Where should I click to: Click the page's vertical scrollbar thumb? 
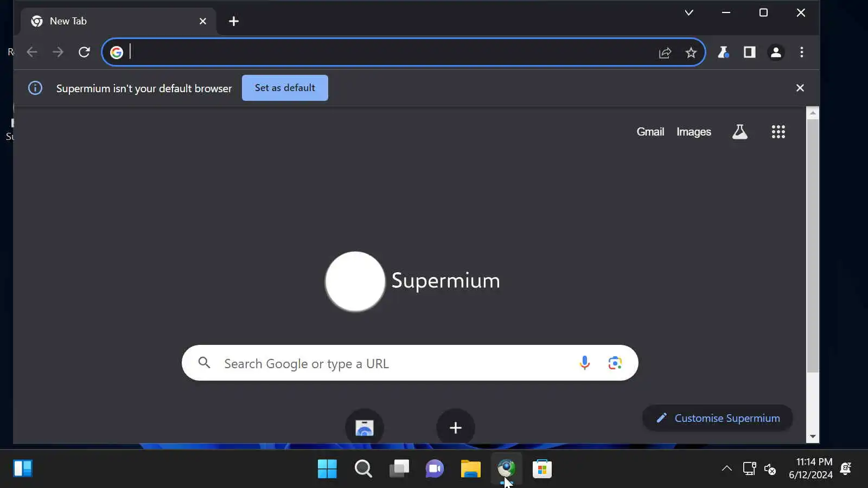pos(812,246)
